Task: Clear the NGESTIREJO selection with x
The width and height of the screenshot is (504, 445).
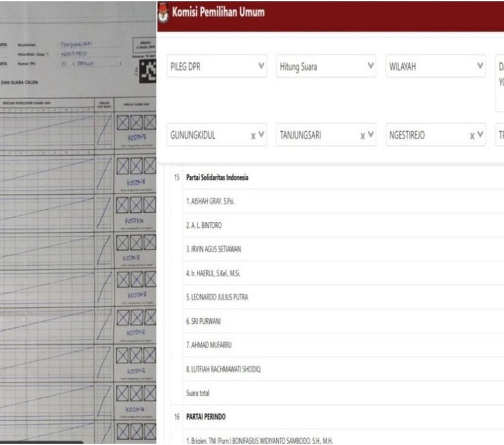Action: pos(472,136)
